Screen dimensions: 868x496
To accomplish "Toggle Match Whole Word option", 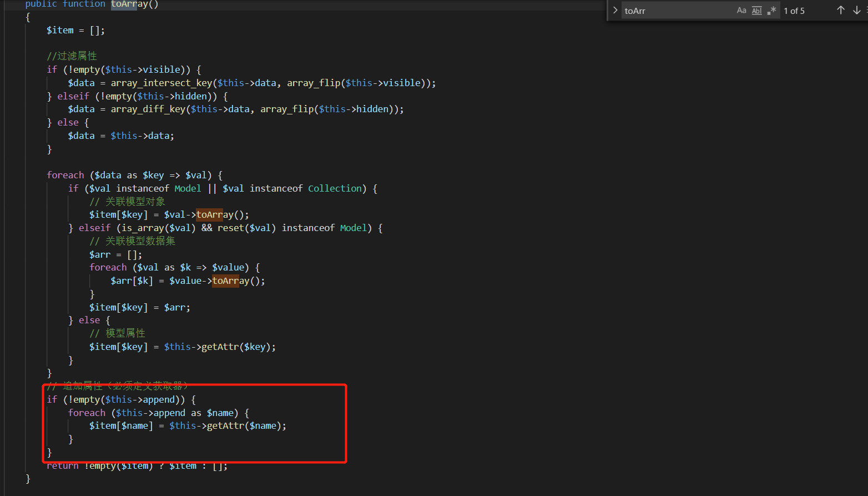I will pyautogui.click(x=757, y=11).
